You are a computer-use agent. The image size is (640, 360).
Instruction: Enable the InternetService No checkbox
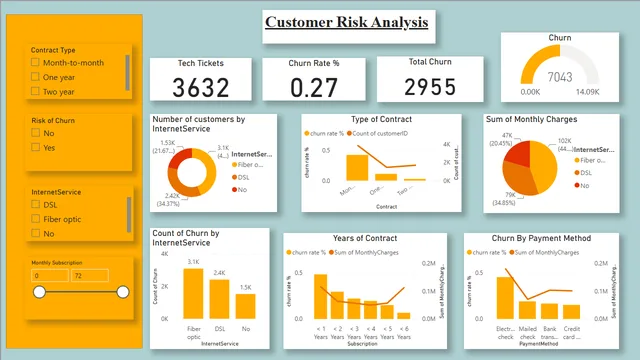36,233
